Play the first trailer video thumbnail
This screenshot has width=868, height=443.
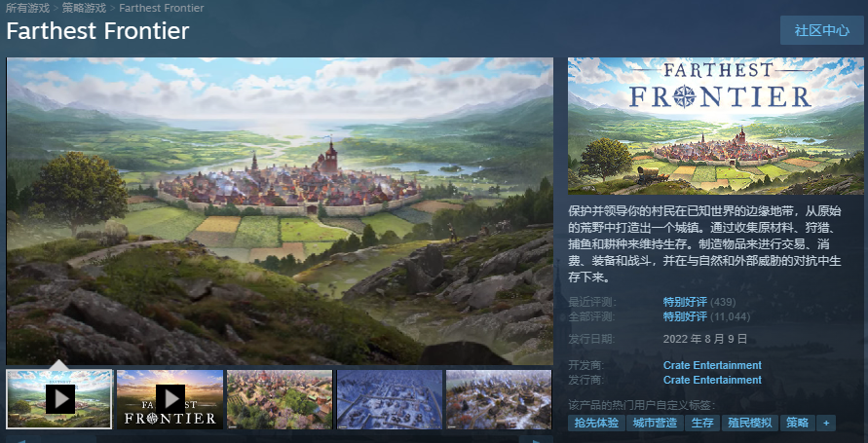tap(59, 399)
